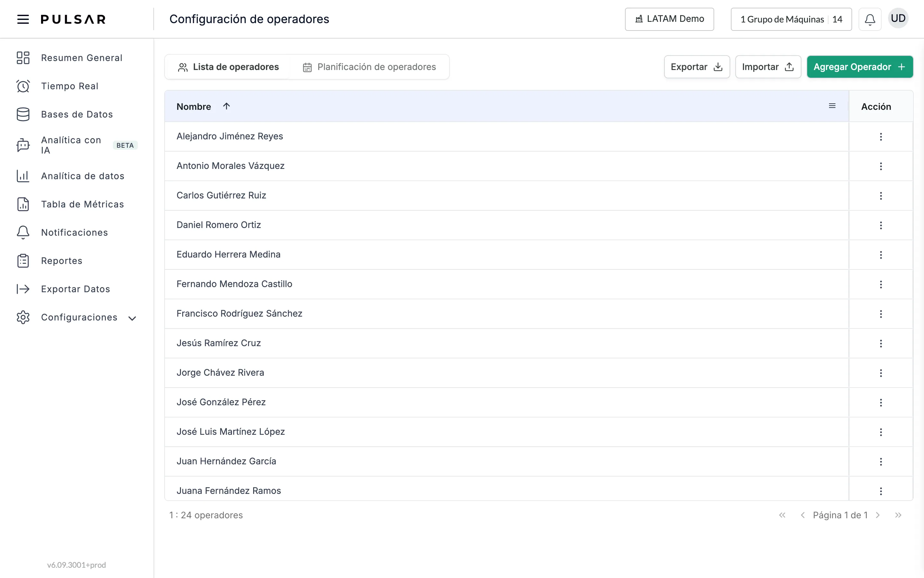This screenshot has width=924, height=578.
Task: Open Exportar Datos in sidebar
Action: [x=76, y=289]
